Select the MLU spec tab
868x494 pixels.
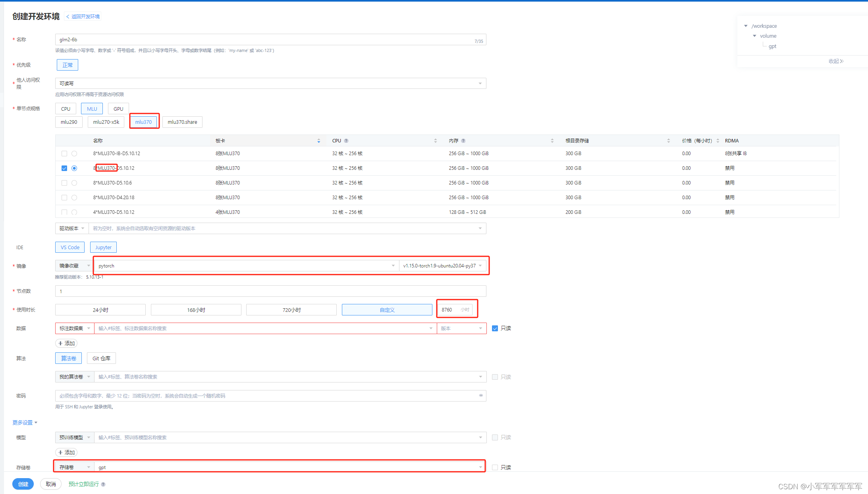point(92,109)
